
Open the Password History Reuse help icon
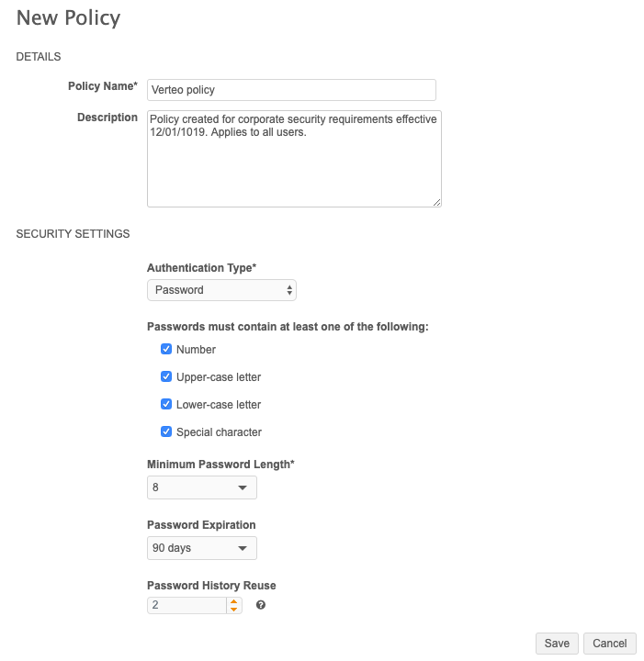coord(261,605)
